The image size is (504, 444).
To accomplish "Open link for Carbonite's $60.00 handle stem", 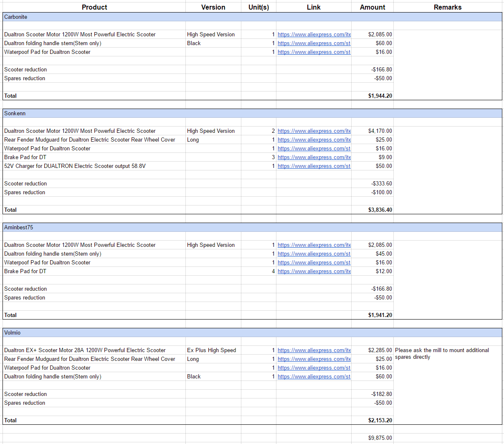I will click(x=314, y=43).
